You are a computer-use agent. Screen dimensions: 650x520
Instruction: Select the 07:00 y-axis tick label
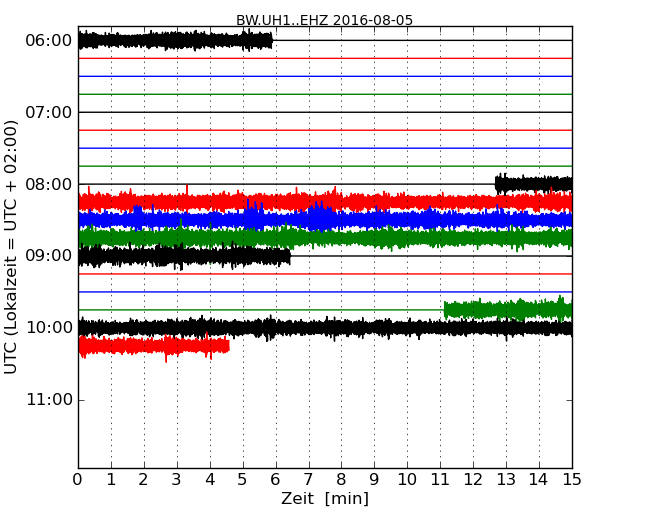pos(48,112)
